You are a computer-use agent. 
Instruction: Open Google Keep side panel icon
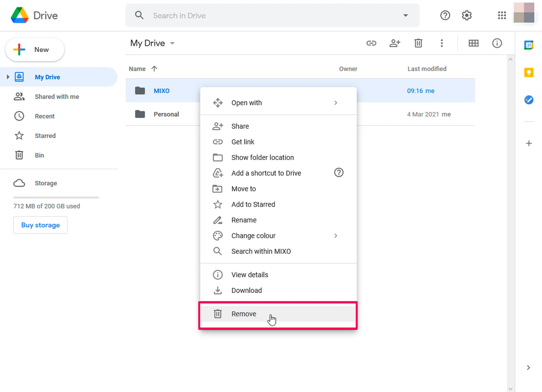pos(528,73)
